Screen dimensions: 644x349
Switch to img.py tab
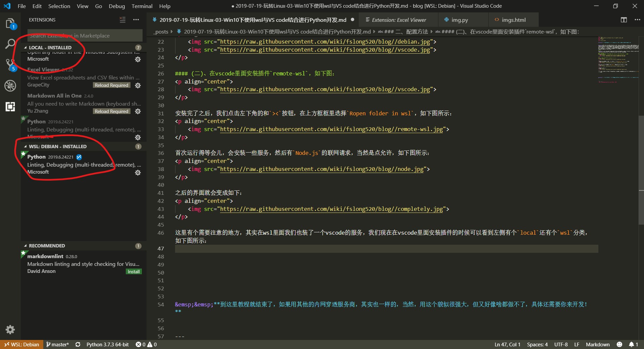coord(463,20)
